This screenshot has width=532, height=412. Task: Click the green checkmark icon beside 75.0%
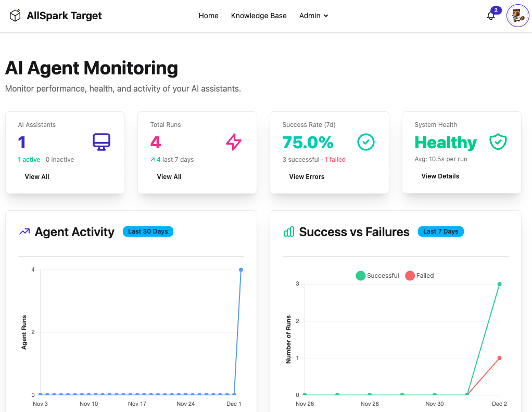pyautogui.click(x=366, y=142)
